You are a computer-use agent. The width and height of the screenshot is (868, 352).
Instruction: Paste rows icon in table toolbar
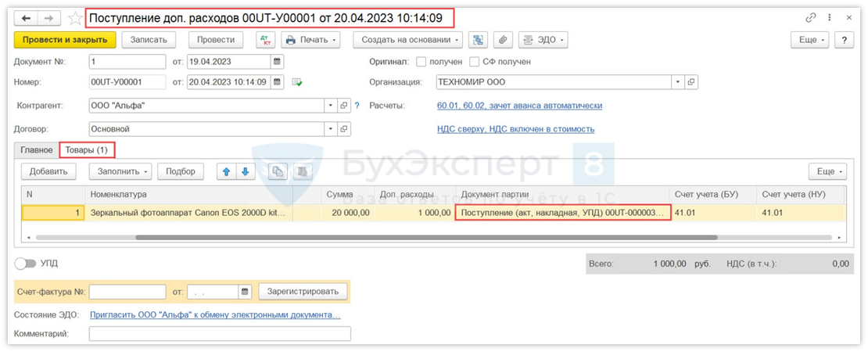(303, 171)
